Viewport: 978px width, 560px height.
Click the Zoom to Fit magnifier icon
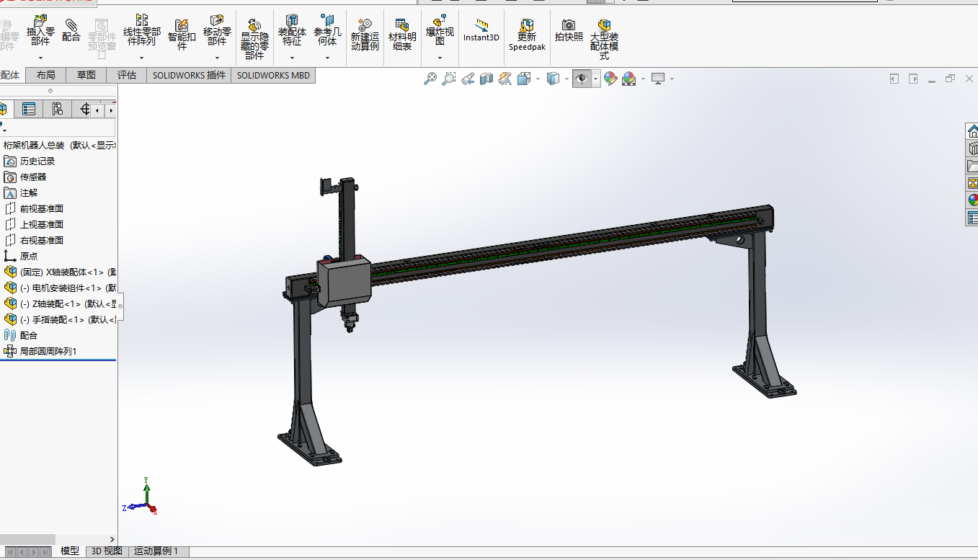(430, 79)
